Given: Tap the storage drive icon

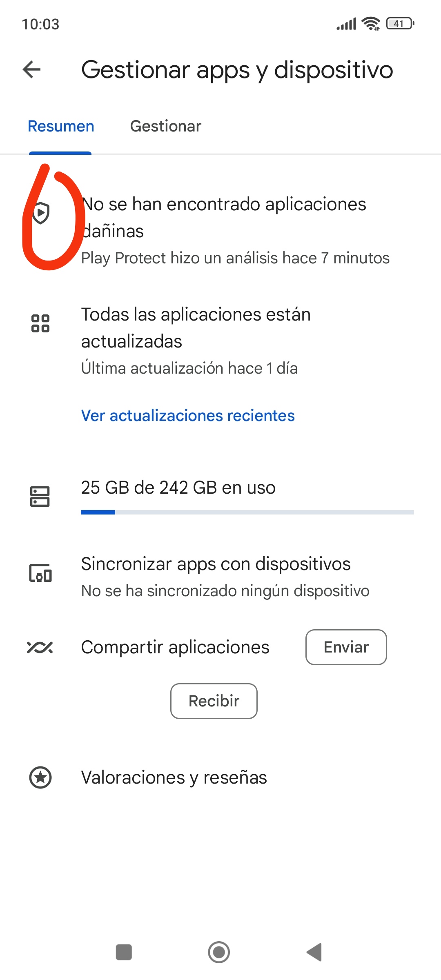Looking at the screenshot, I should click(40, 496).
